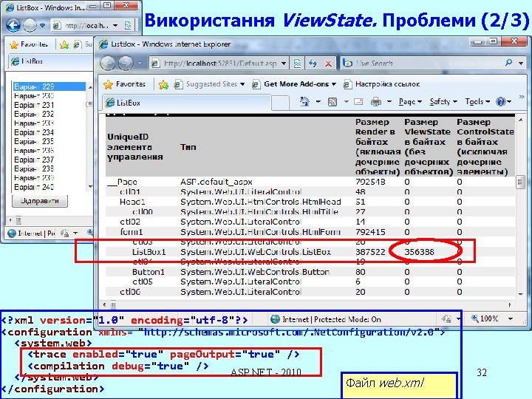Click list box scroll down arrow
The image size is (532, 399).
click(x=90, y=187)
